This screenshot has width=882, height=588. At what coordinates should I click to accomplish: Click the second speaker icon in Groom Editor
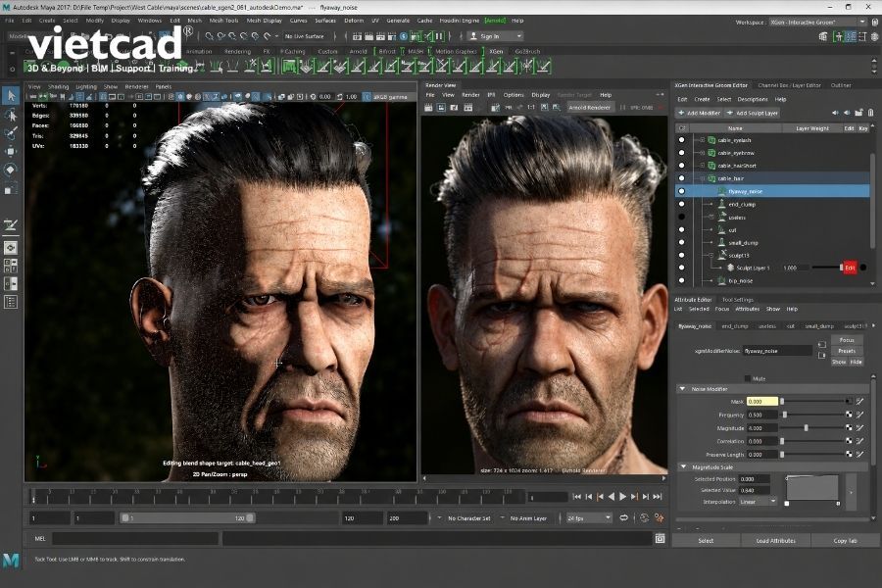pos(847,113)
